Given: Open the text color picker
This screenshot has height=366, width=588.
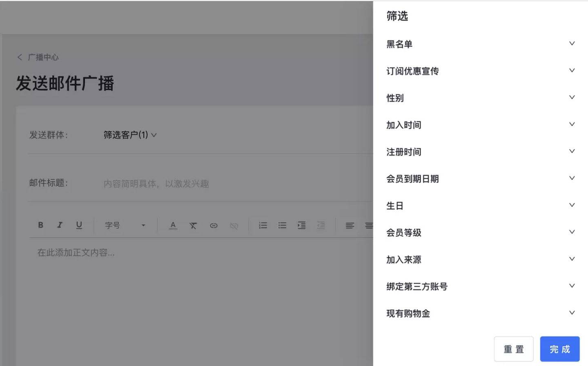Looking at the screenshot, I should click(x=173, y=225).
